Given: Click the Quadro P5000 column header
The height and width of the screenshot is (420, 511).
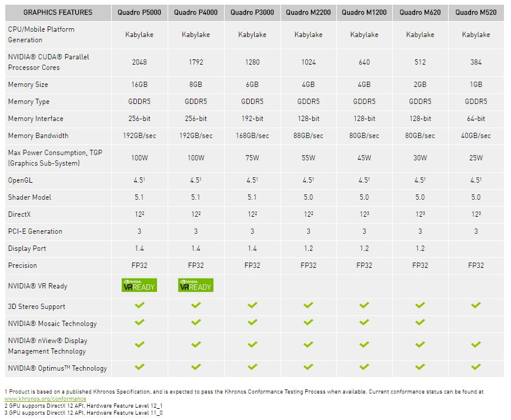Looking at the screenshot, I should tap(139, 12).
